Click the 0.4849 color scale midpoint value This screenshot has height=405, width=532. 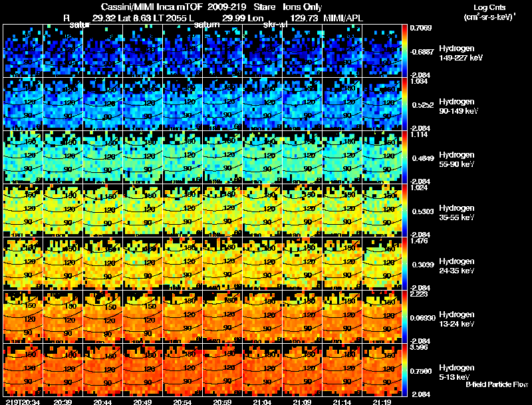(423, 158)
